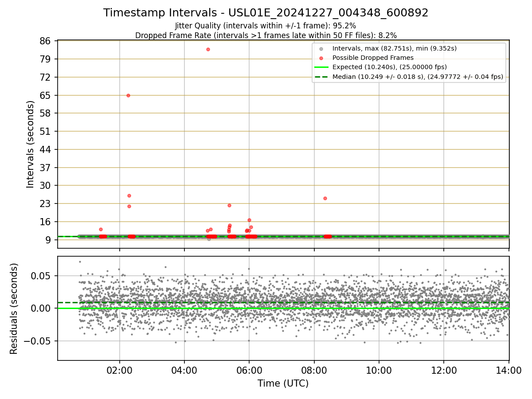
Task: Select the red outlier point at 65 seconds
Action: (x=128, y=95)
